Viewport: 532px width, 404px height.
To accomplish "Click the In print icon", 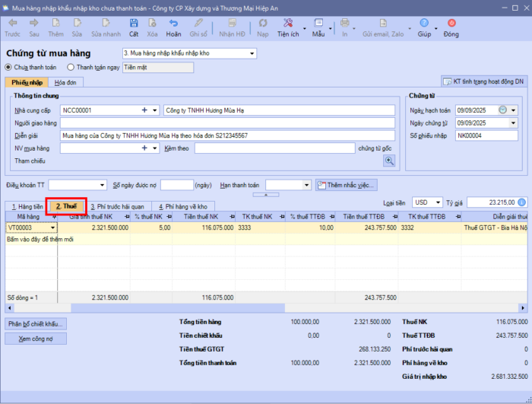I will 345,24.
